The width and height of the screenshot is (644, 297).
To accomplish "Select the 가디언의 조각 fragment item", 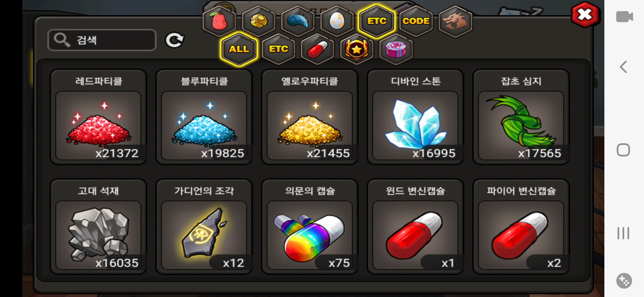I will (204, 227).
